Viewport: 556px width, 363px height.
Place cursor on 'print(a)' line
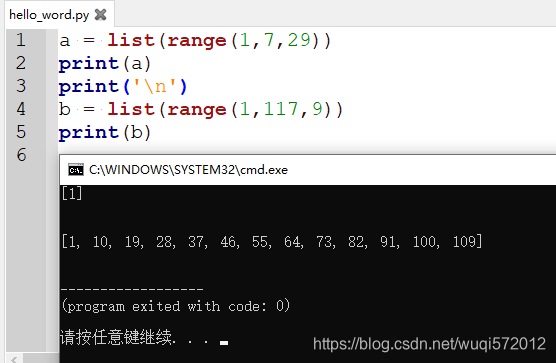[x=105, y=63]
